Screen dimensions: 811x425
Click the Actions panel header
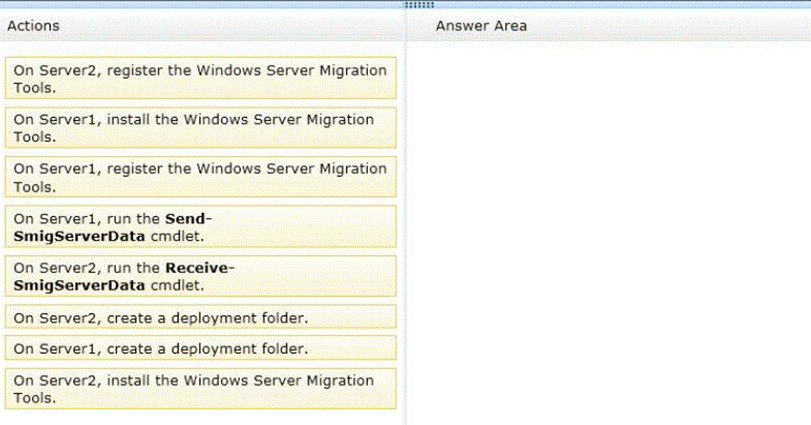(x=34, y=25)
